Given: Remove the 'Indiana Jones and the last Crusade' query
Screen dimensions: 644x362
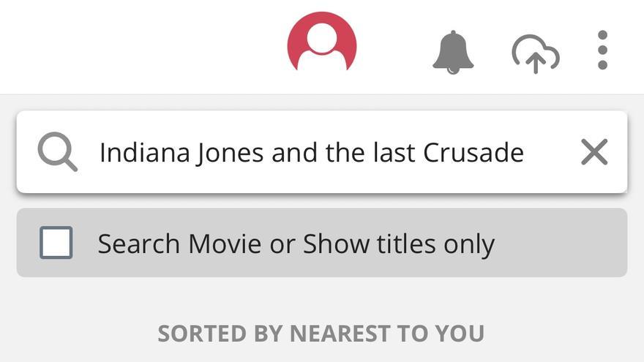Looking at the screenshot, I should [594, 152].
